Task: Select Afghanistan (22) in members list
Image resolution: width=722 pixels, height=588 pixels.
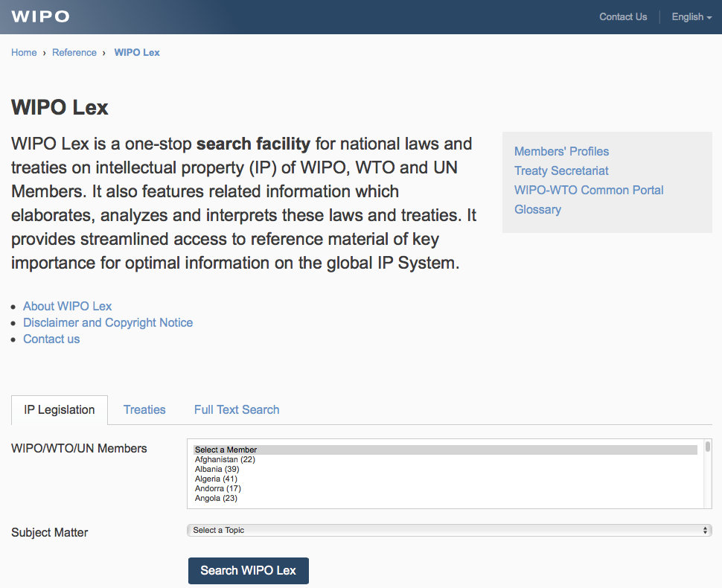Action: pos(225,459)
